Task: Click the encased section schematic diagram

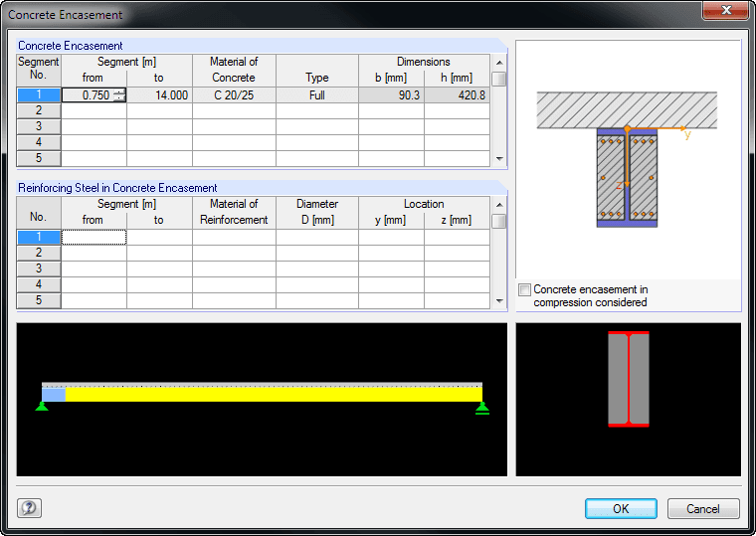Action: click(x=627, y=159)
